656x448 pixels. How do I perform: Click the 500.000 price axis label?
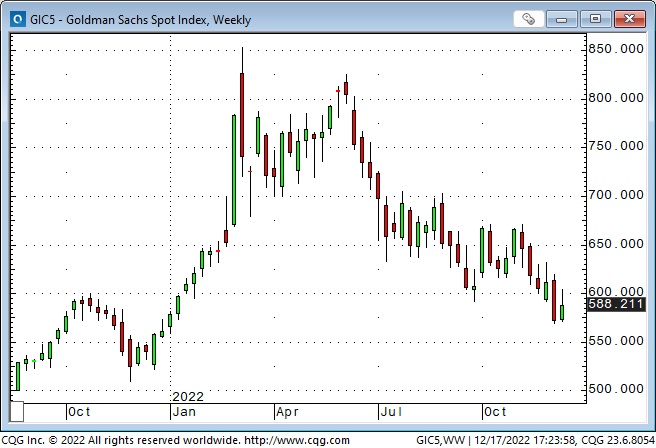(616, 389)
